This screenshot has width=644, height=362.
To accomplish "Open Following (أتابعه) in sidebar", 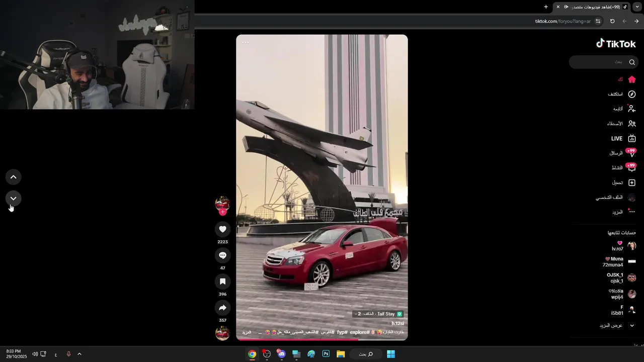I will tap(624, 109).
